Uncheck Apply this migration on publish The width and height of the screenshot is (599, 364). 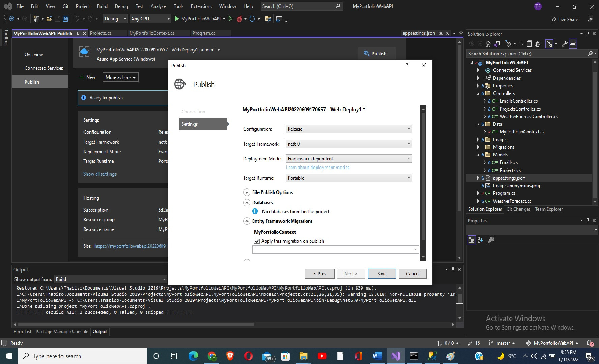pyautogui.click(x=257, y=241)
